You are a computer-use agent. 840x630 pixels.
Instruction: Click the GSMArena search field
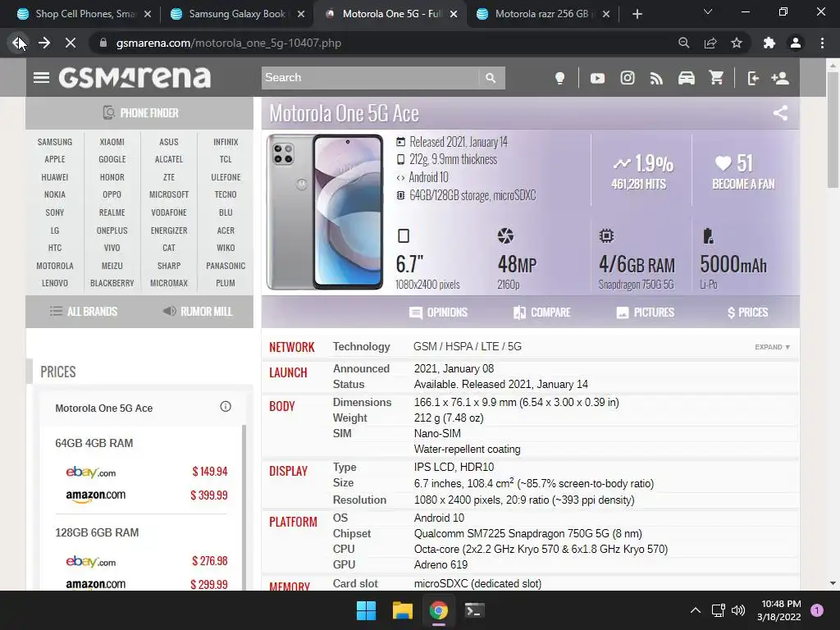point(370,78)
